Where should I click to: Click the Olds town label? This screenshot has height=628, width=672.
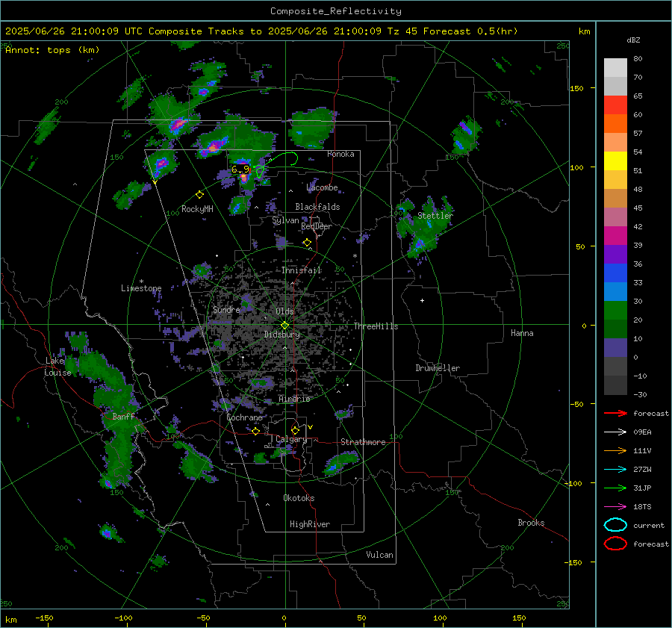(x=285, y=311)
